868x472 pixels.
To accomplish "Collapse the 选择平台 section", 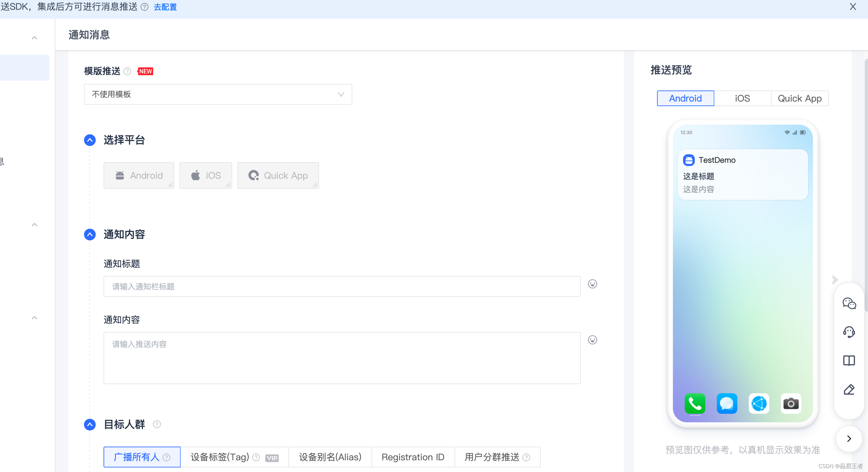I will 90,140.
